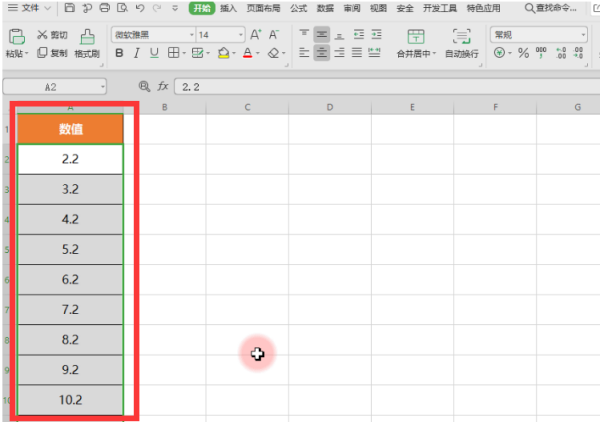Viewport: 600px width, 422px height.
Task: Click the formula bar input showing 2.2
Action: 387,87
